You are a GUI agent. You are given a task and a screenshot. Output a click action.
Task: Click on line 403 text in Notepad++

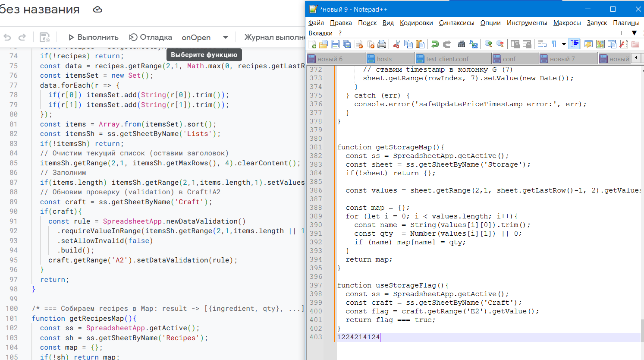pyautogui.click(x=358, y=337)
